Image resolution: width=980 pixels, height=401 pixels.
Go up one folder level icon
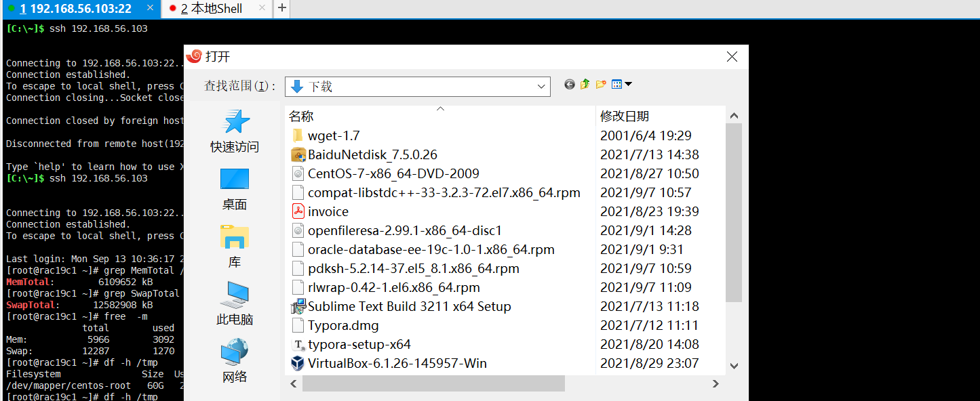(x=585, y=85)
